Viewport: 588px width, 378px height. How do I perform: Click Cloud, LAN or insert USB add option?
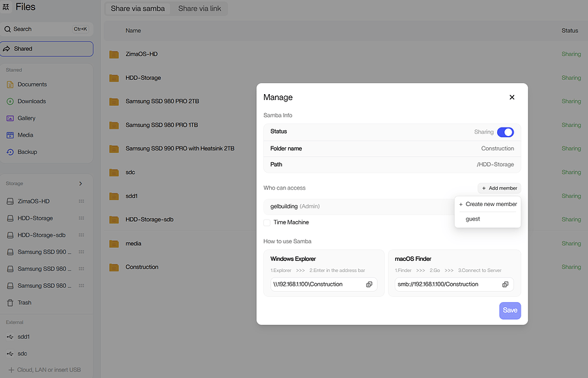tap(44, 369)
